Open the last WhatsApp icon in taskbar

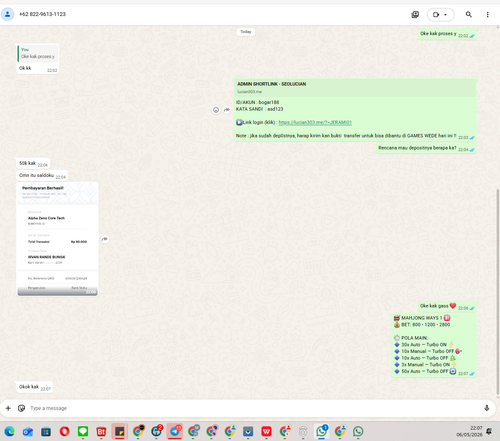[358, 432]
